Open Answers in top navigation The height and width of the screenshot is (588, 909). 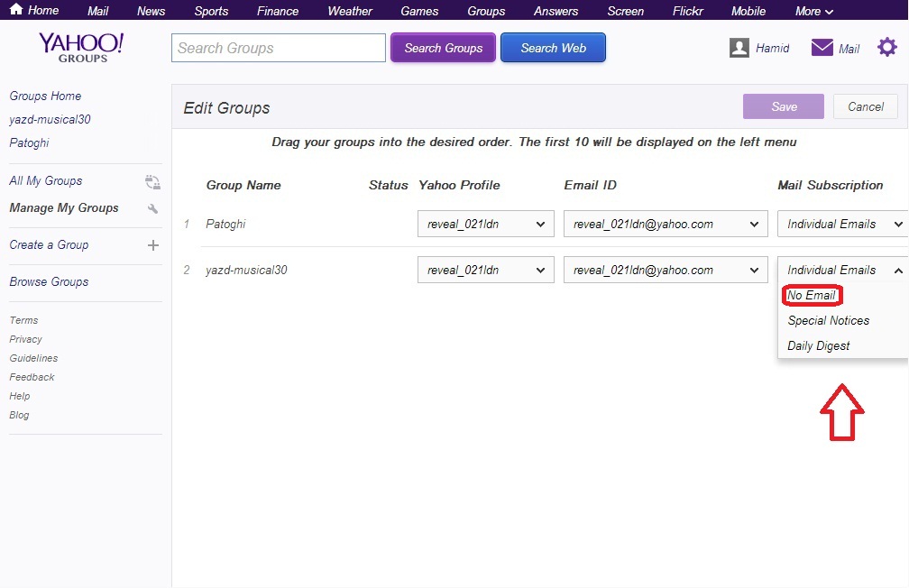coord(555,11)
